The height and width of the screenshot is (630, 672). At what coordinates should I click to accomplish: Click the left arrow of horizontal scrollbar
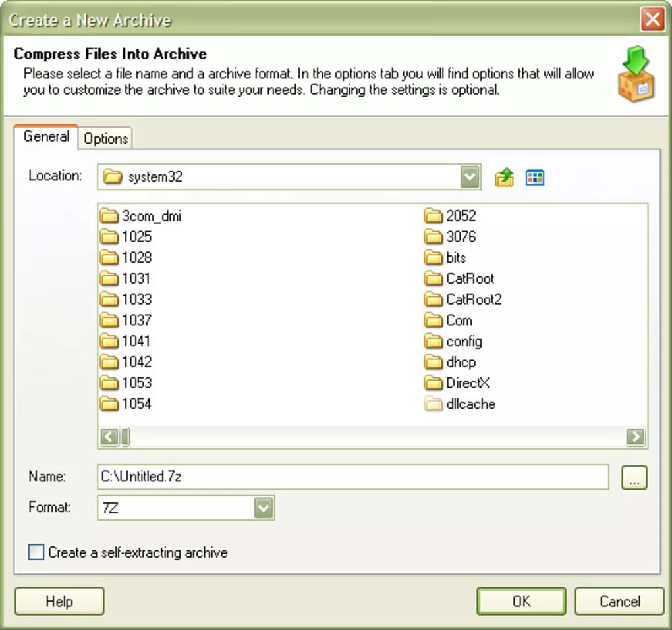tap(110, 436)
